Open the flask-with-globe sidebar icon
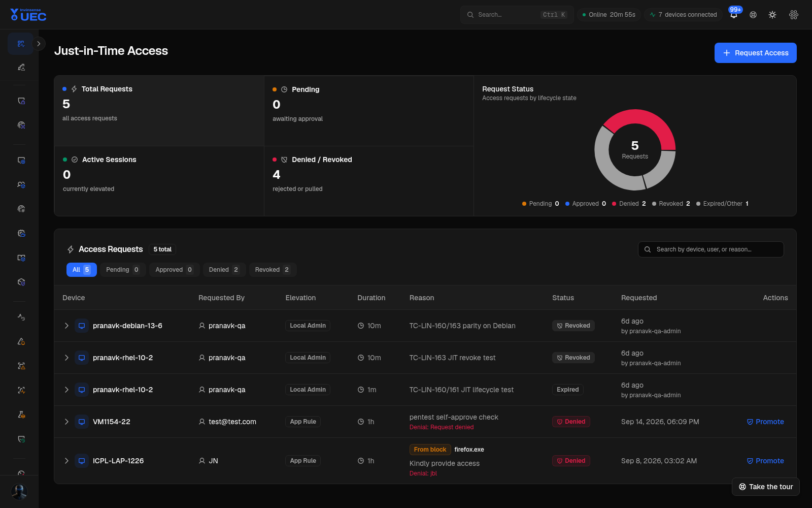This screenshot has width=812, height=508. click(21, 415)
